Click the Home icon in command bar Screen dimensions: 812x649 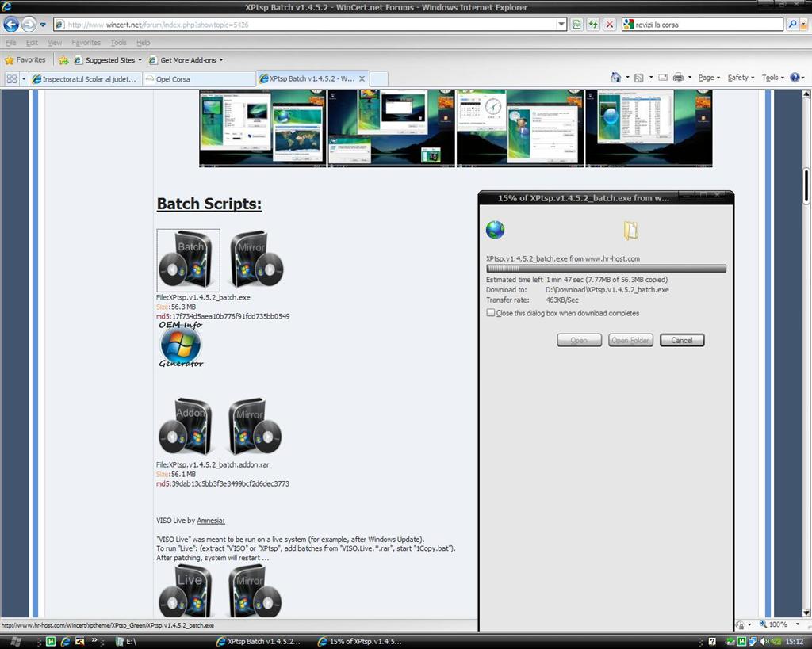click(x=615, y=78)
